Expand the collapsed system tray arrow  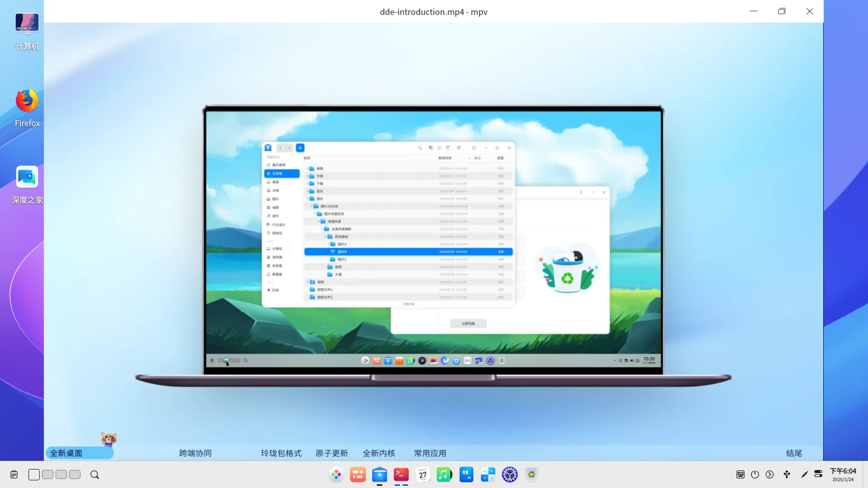[769, 474]
